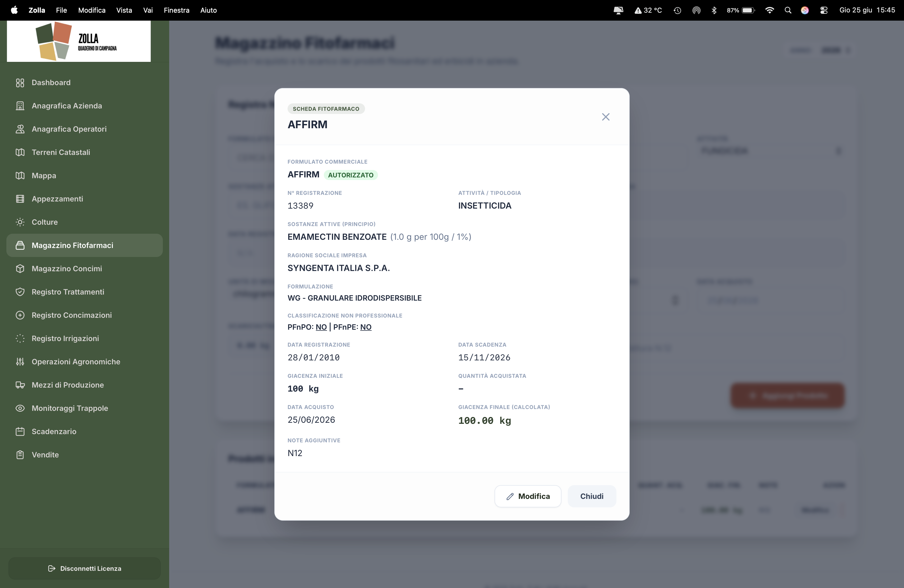Open the Aiuto menu
Screen dimensions: 904x588
pos(209,10)
